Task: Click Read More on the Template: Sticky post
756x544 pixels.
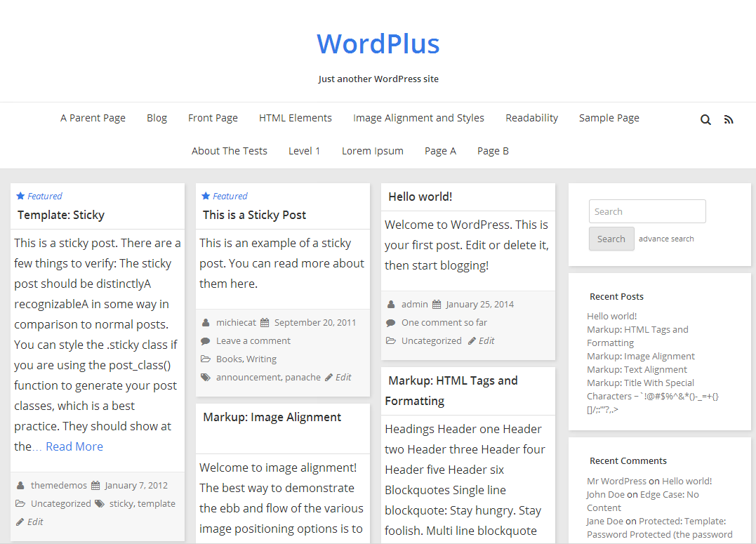Action: click(74, 446)
